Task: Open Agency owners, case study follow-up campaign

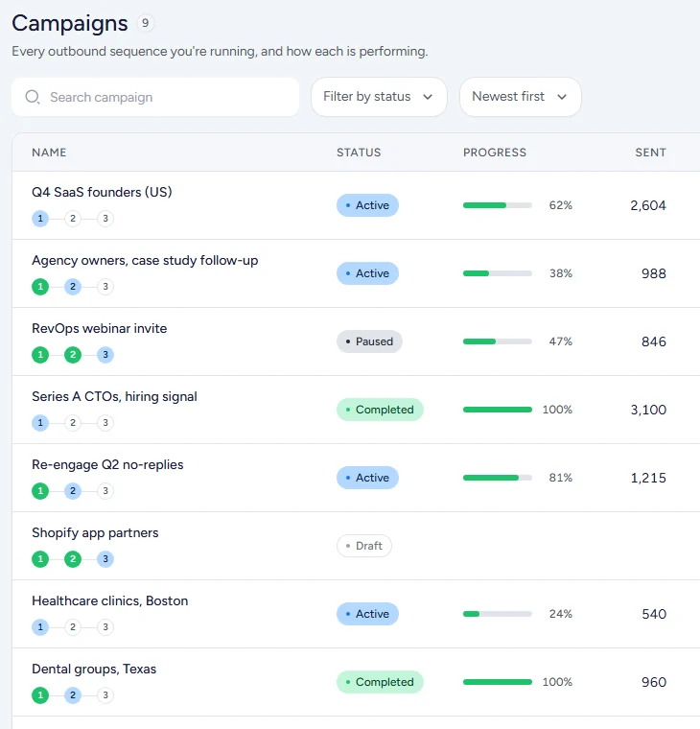Action: tap(145, 260)
